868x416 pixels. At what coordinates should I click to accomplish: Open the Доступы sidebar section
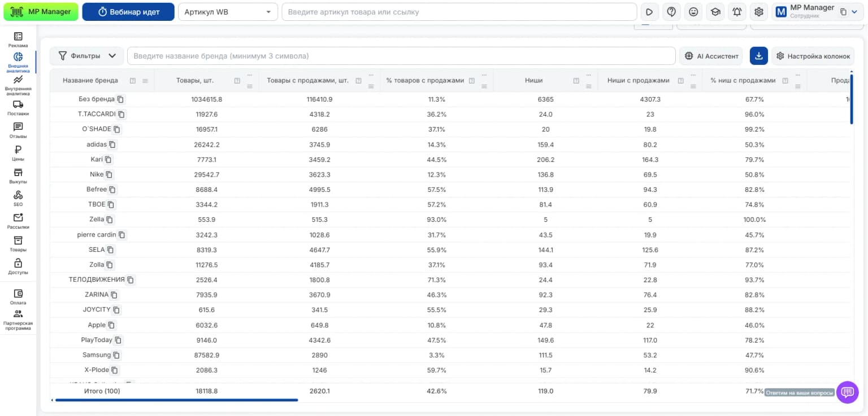(18, 266)
